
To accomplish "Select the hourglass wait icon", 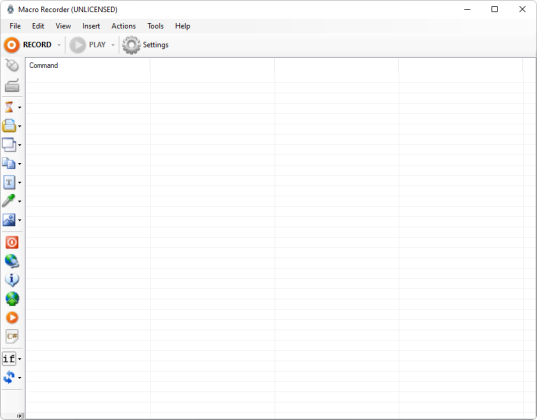I will pos(9,107).
